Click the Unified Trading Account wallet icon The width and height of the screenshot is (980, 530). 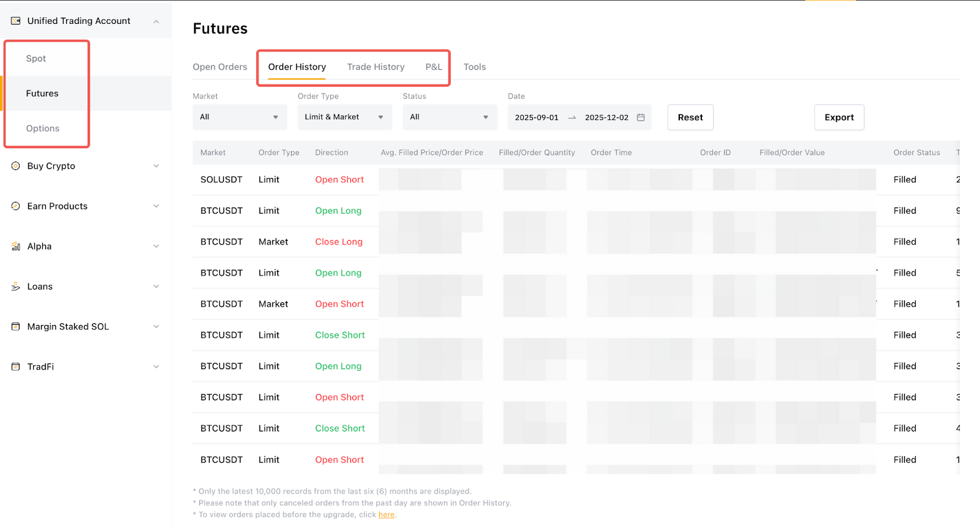pyautogui.click(x=16, y=21)
